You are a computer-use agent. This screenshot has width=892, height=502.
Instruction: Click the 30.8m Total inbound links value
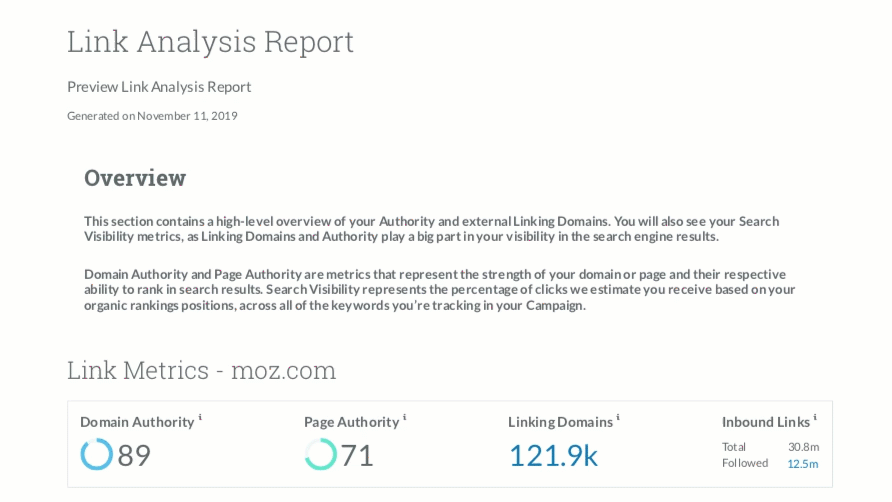803,447
